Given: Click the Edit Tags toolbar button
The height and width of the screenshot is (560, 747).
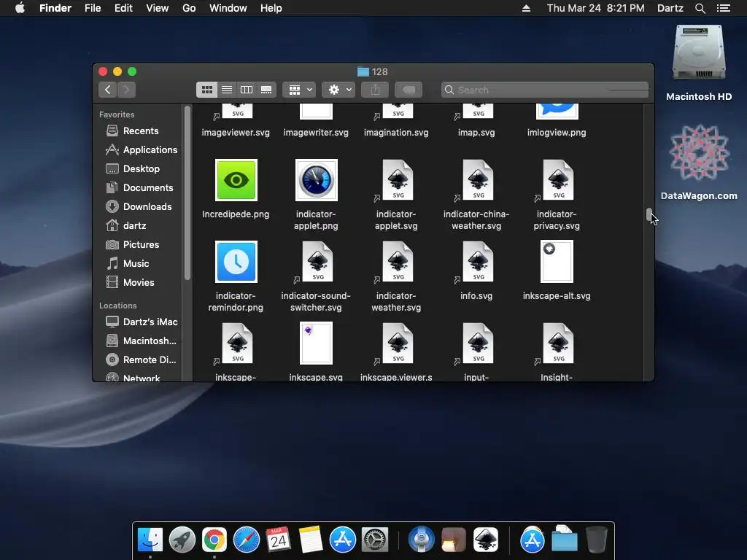Looking at the screenshot, I should 409,90.
